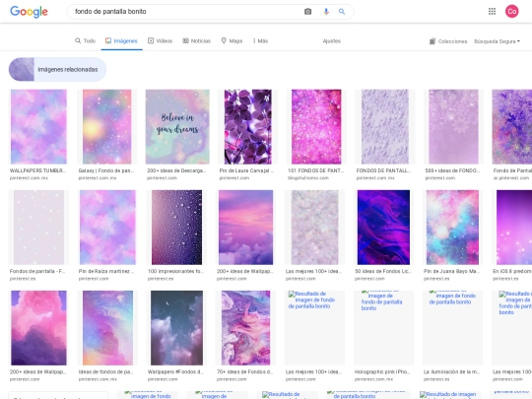This screenshot has height=399, width=532.
Task: Click the 101 FONDOS DE PANT title link
Action: (x=315, y=170)
